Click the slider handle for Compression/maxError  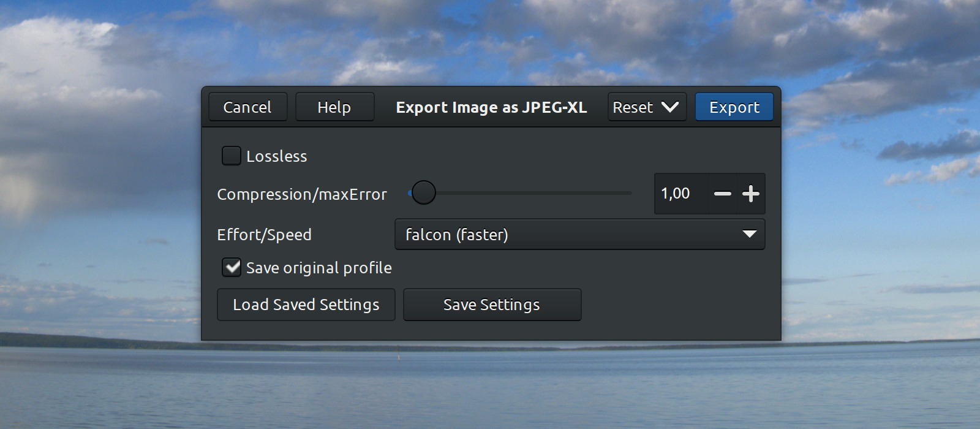coord(424,192)
